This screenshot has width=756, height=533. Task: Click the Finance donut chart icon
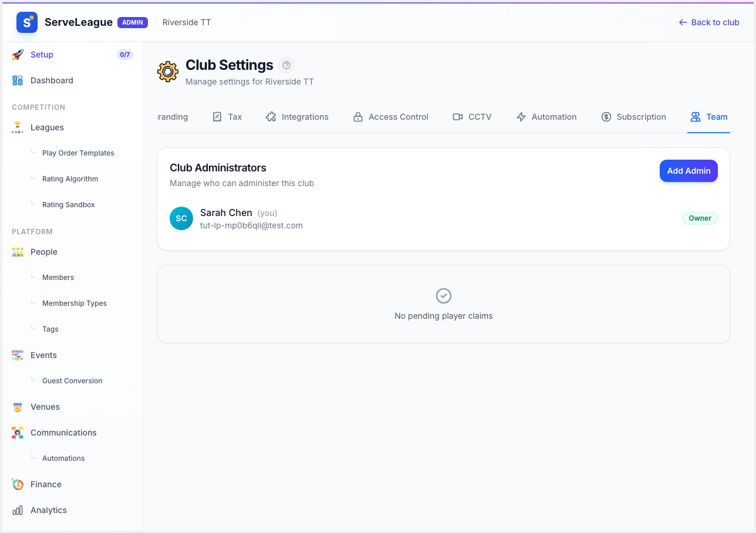pos(18,484)
